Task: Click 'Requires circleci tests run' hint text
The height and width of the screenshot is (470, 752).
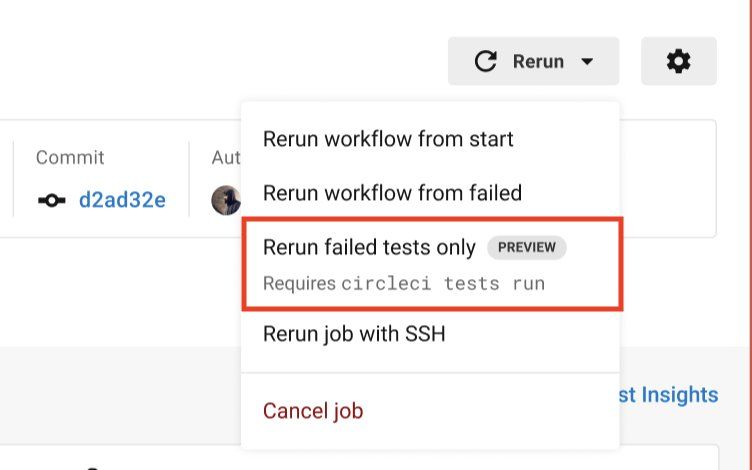Action: pos(404,283)
